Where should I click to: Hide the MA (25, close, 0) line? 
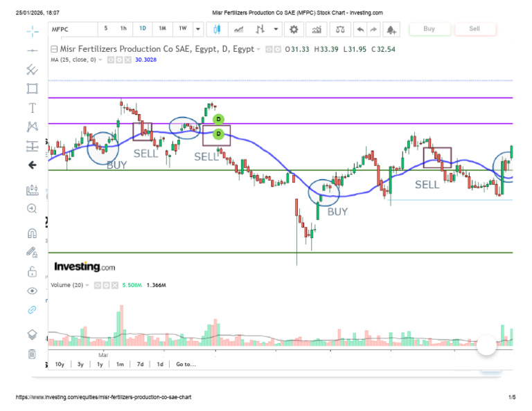pyautogui.click(x=111, y=60)
